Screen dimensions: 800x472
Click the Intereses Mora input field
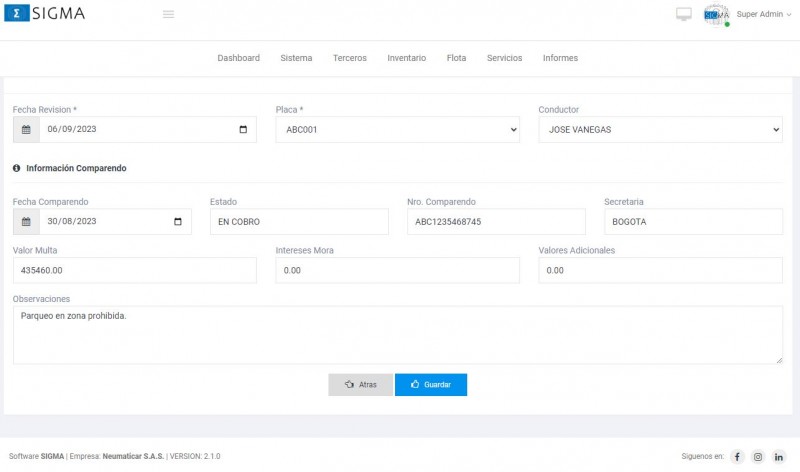[397, 270]
